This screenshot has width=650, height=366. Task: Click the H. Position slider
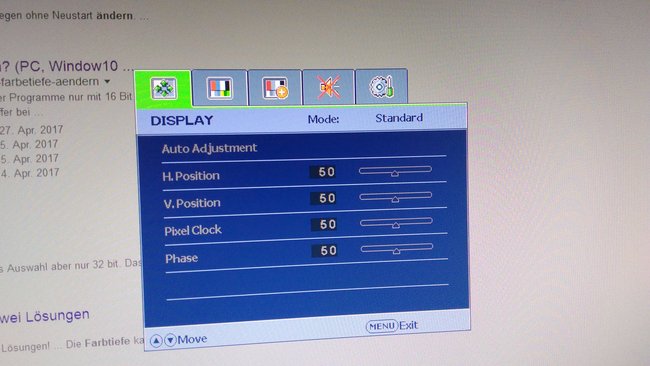coord(395,171)
